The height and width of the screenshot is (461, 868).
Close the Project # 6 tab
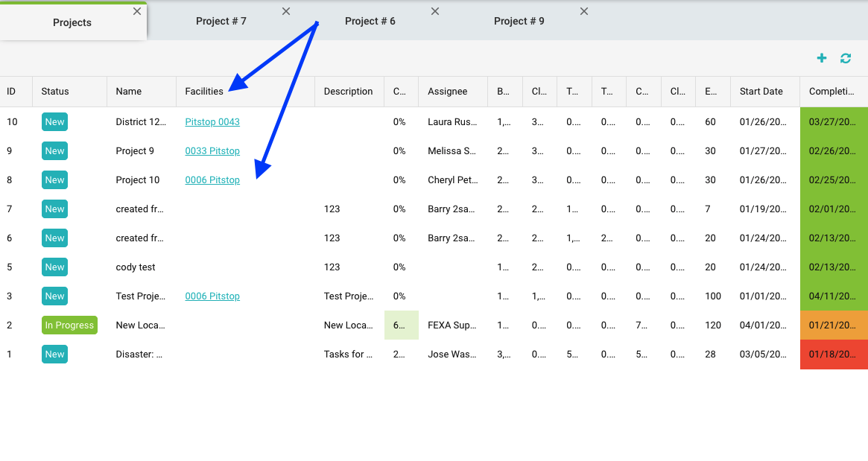point(435,11)
